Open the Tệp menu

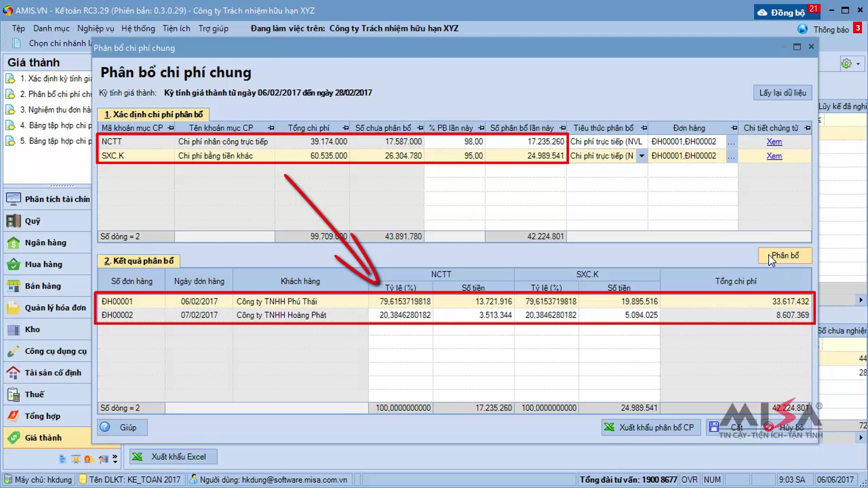pyautogui.click(x=18, y=29)
